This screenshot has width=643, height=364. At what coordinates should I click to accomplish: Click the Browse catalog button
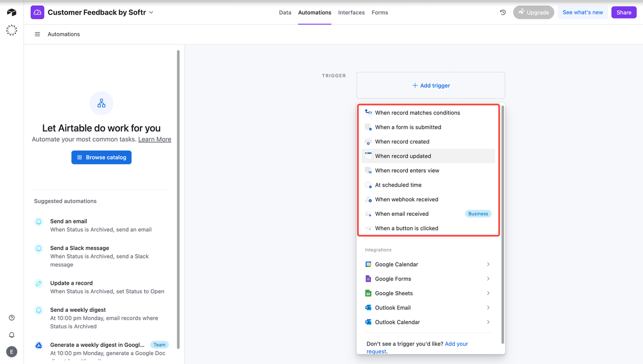pos(101,157)
